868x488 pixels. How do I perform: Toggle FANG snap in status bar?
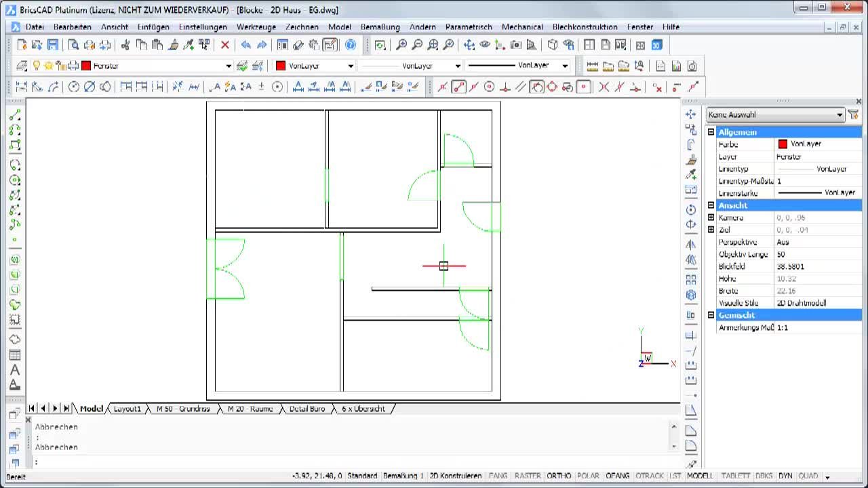point(498,476)
